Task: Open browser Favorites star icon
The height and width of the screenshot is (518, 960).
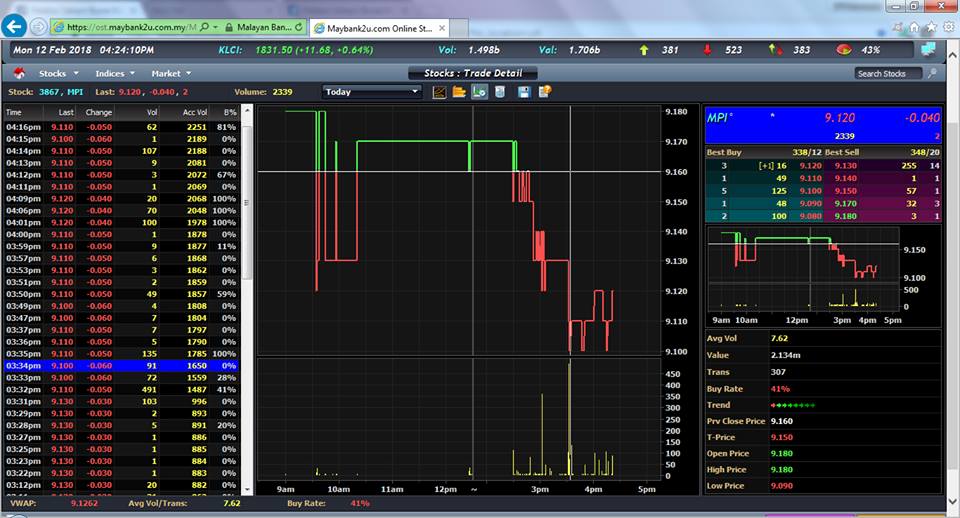Action: [931, 27]
